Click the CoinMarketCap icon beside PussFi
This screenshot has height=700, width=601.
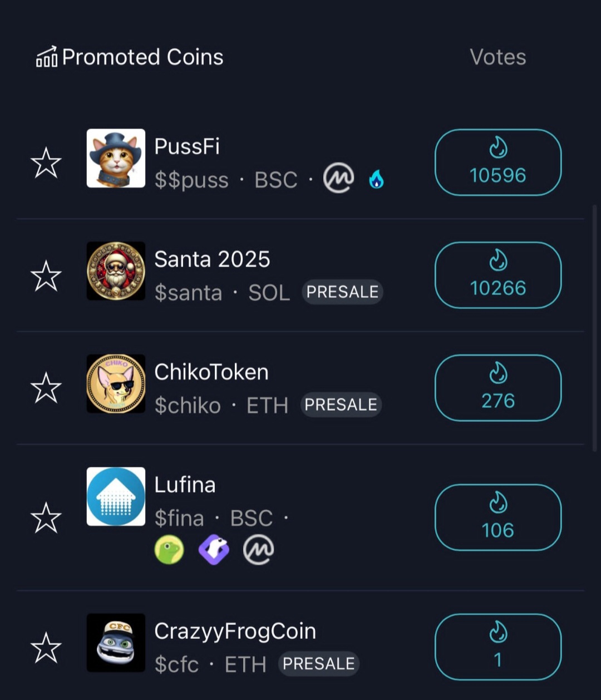pyautogui.click(x=339, y=179)
